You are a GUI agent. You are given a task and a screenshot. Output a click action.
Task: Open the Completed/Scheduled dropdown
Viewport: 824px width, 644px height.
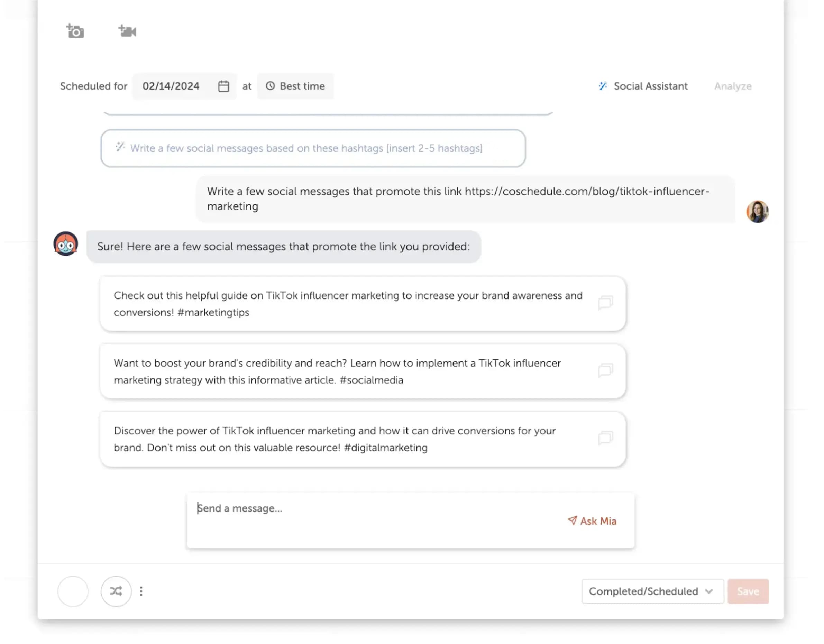coord(652,591)
